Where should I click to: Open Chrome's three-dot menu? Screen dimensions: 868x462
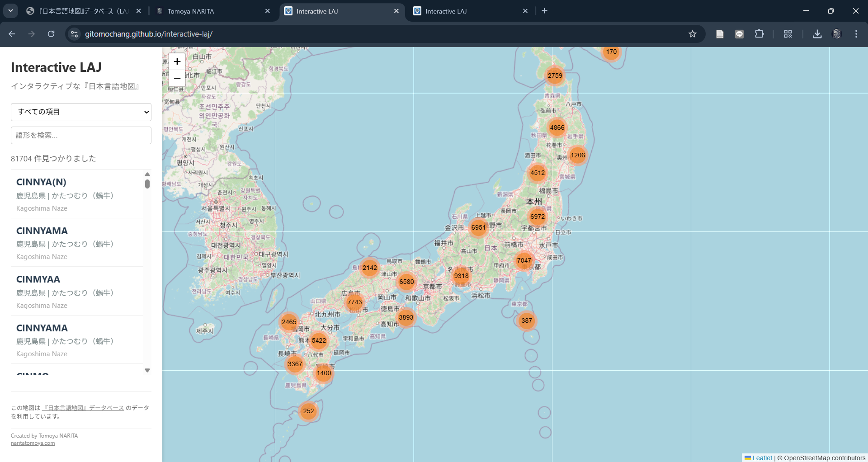(856, 34)
